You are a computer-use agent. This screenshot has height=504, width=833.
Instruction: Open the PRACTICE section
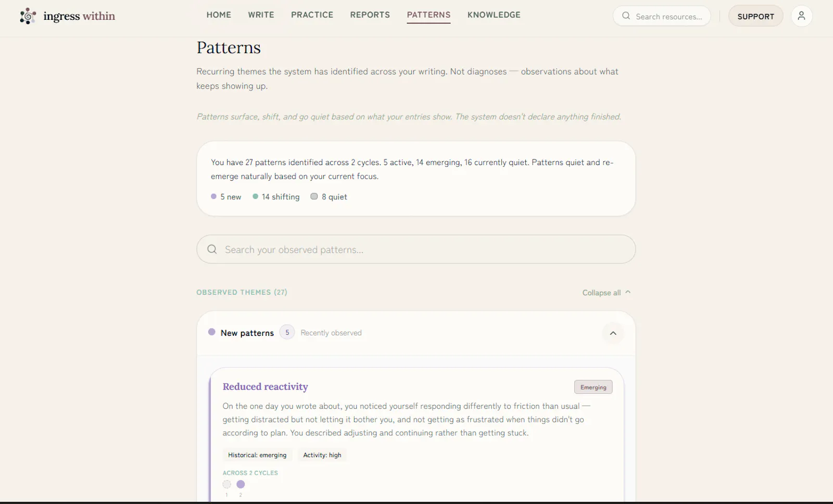pyautogui.click(x=312, y=15)
